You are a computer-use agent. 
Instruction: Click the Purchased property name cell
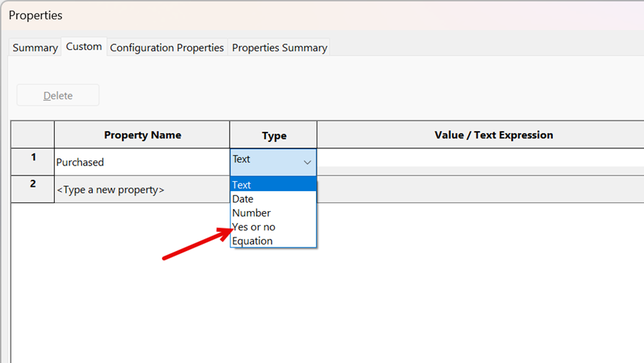(142, 162)
